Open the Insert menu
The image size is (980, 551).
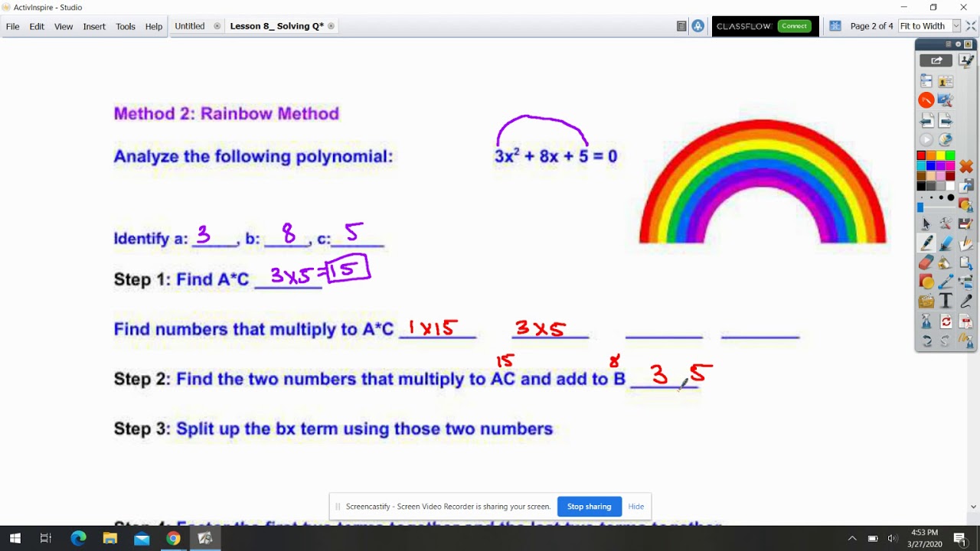94,26
